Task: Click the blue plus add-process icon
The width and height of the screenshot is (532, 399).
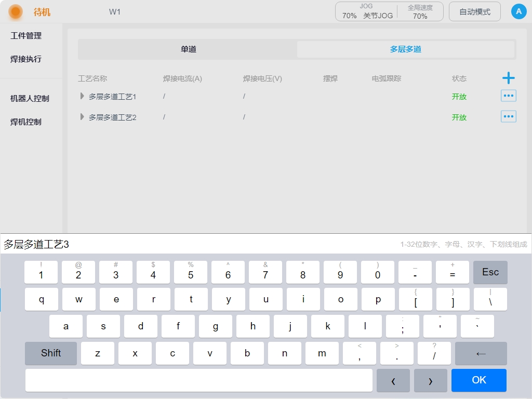Action: point(508,78)
